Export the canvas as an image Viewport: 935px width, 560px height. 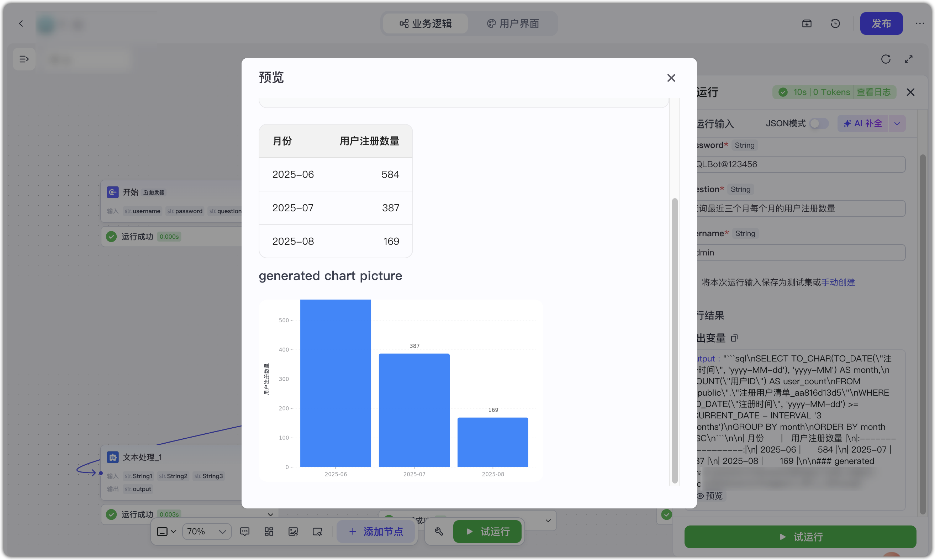pyautogui.click(x=293, y=531)
